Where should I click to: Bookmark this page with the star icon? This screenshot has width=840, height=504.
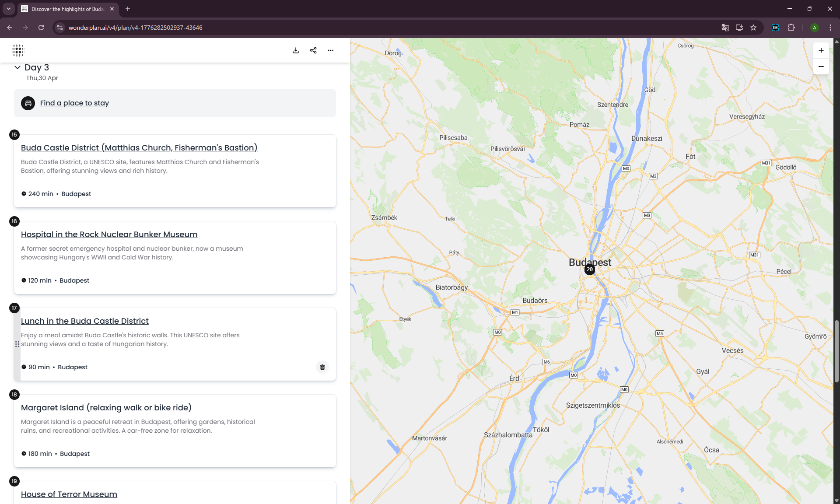click(x=753, y=28)
